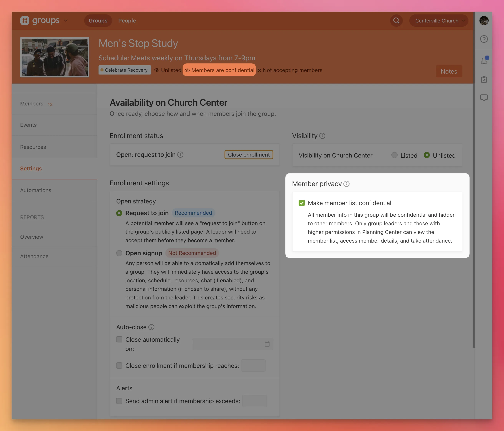Expand the groups app switcher chevron
The height and width of the screenshot is (431, 504).
[x=66, y=21]
